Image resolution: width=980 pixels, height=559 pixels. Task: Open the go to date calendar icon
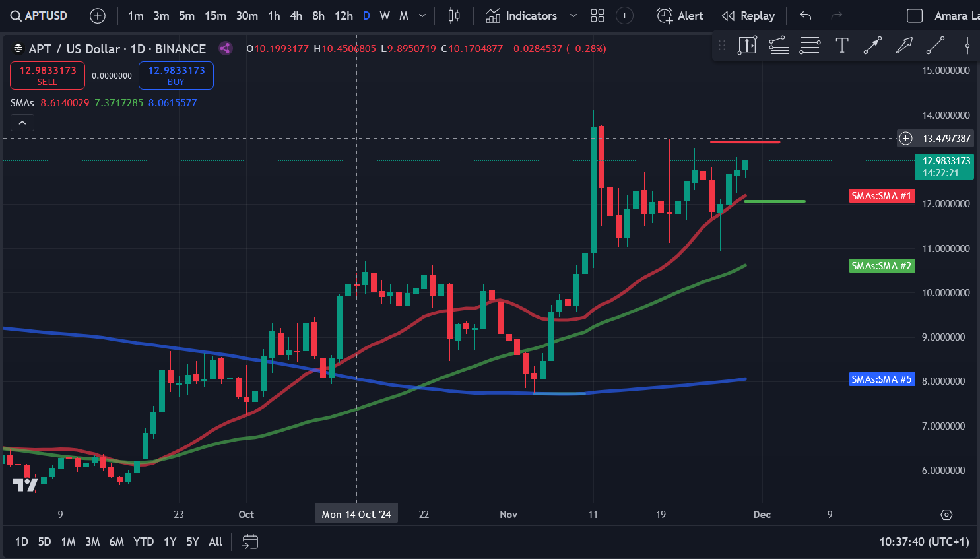click(x=250, y=542)
